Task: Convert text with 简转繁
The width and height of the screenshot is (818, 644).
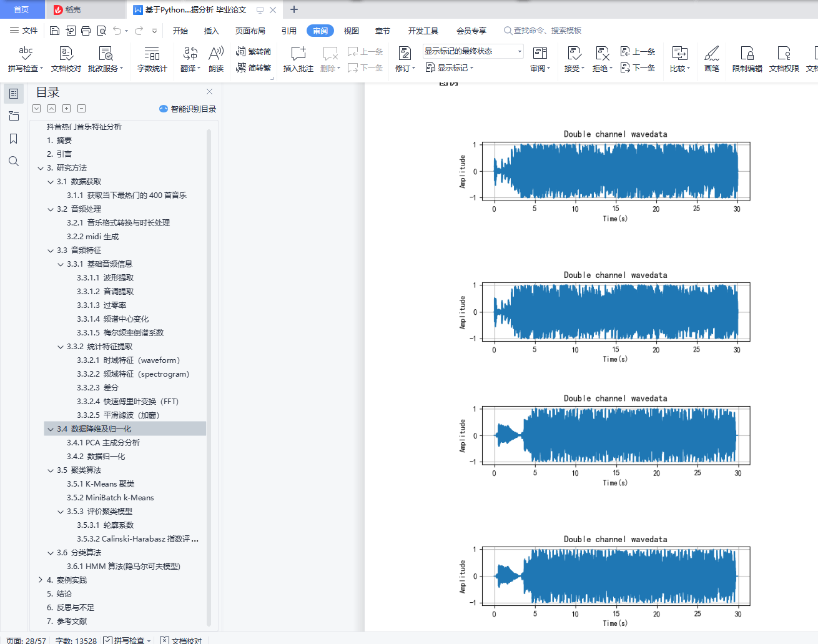Action: pos(254,68)
